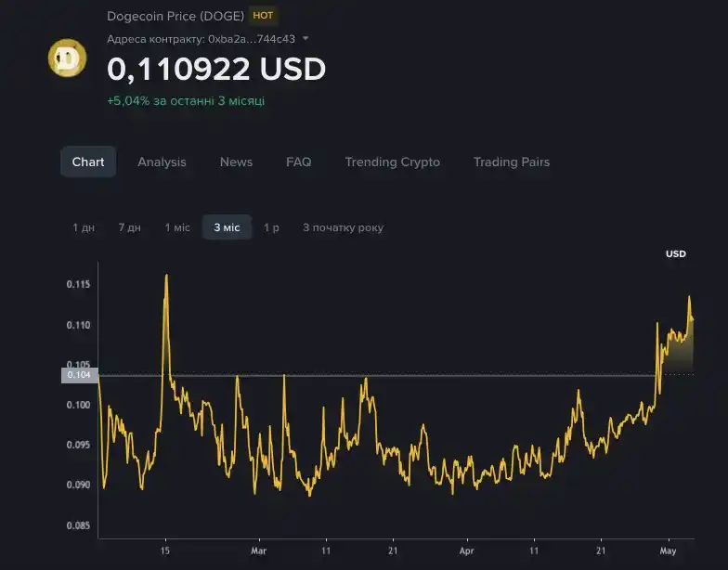This screenshot has height=570, width=728.
Task: Click the latest price point at chart end
Action: tap(693, 319)
